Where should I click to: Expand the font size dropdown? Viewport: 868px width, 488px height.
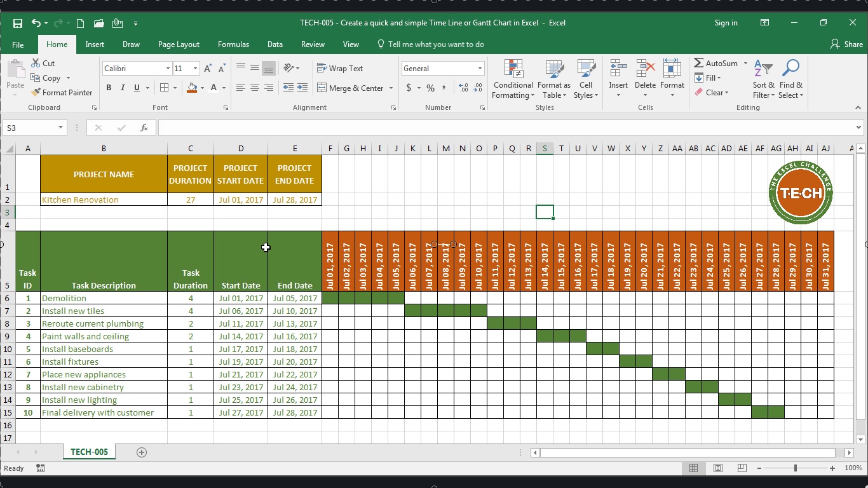pyautogui.click(x=195, y=69)
